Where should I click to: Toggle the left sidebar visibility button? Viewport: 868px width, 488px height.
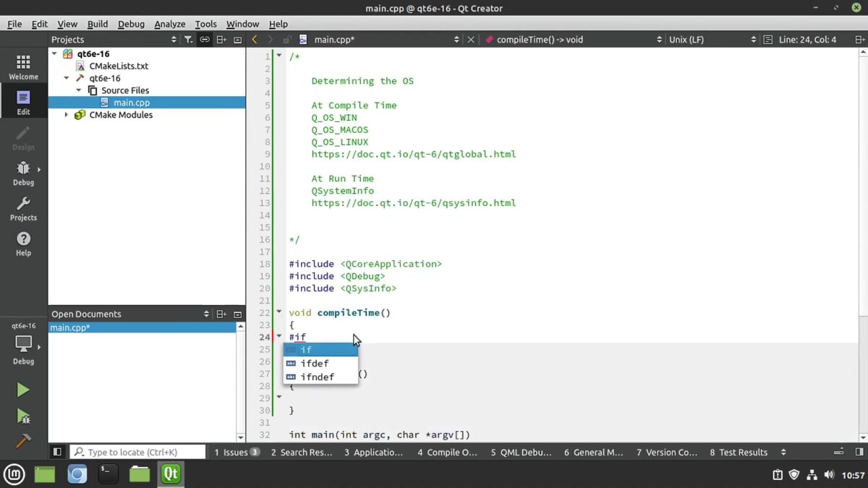point(57,452)
